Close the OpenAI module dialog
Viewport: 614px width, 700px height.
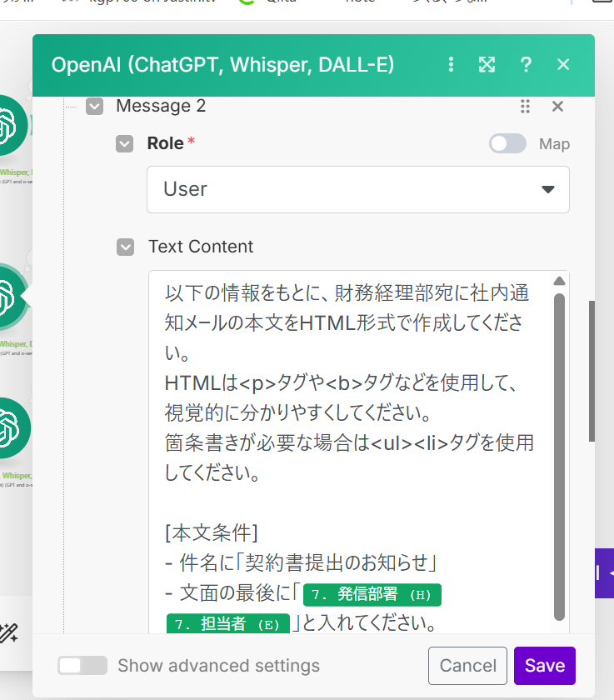563,65
